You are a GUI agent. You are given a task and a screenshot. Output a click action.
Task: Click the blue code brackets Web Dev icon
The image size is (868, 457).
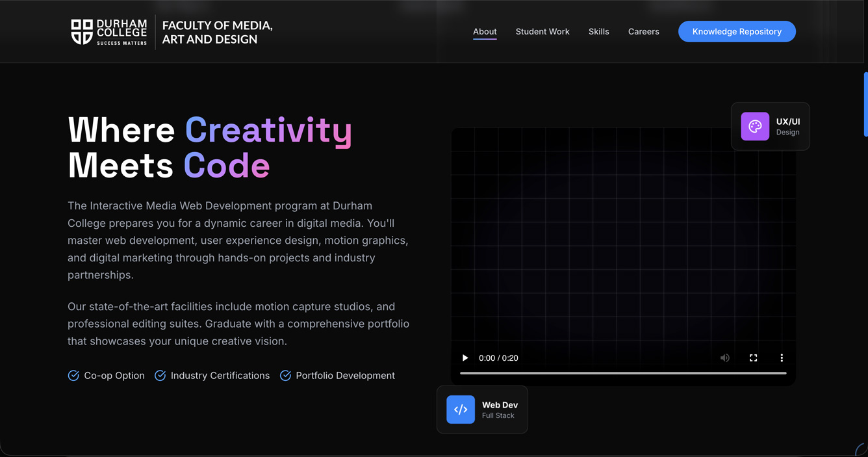[x=461, y=410]
